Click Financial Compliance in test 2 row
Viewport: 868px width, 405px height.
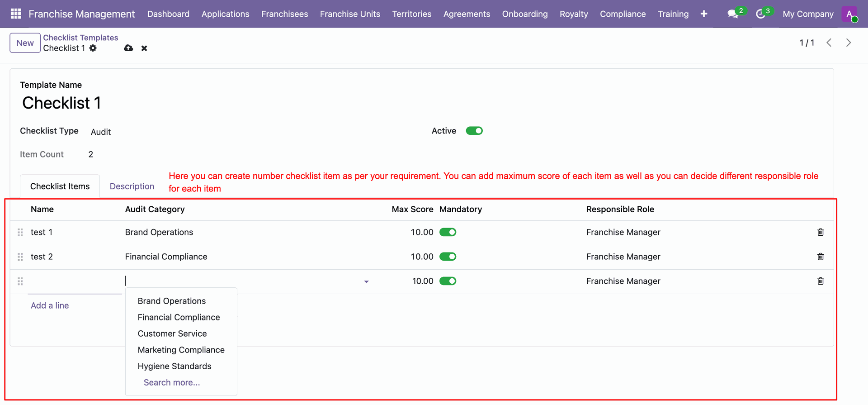click(x=166, y=257)
